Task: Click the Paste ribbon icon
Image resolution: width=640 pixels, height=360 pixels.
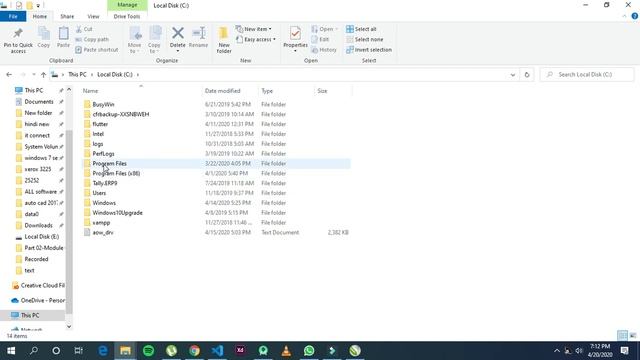Action: click(63, 33)
